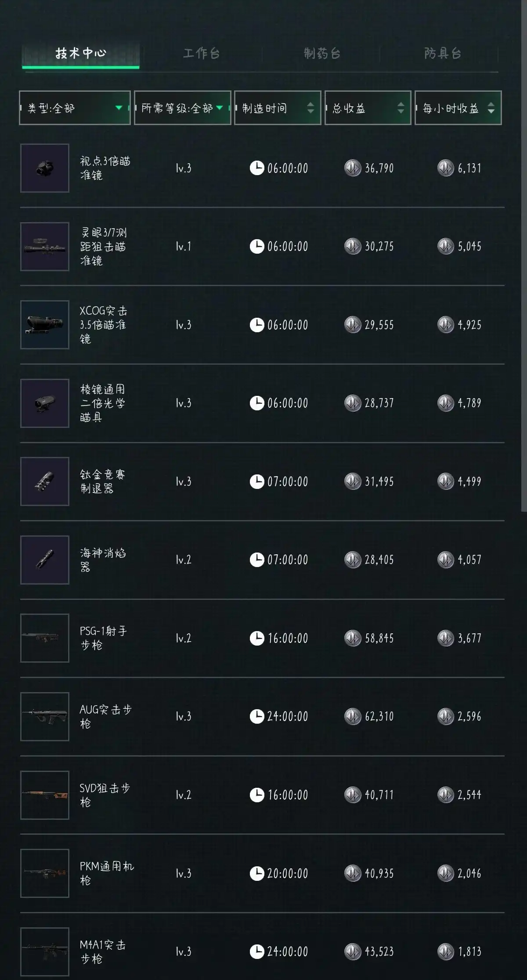Select the 灵眼3/7测距狙击瞄准镜 thumbnail icon
Image resolution: width=527 pixels, height=980 pixels.
point(45,247)
